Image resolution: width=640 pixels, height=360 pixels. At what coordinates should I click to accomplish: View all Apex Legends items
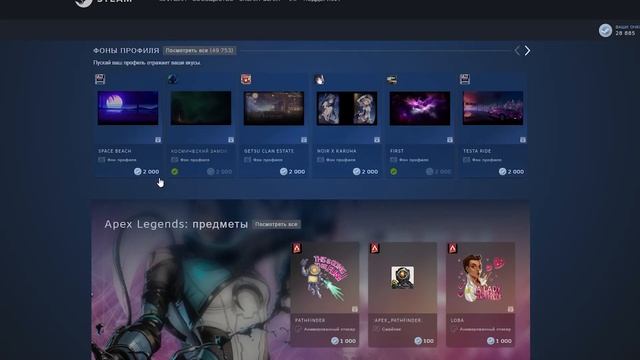pos(276,224)
